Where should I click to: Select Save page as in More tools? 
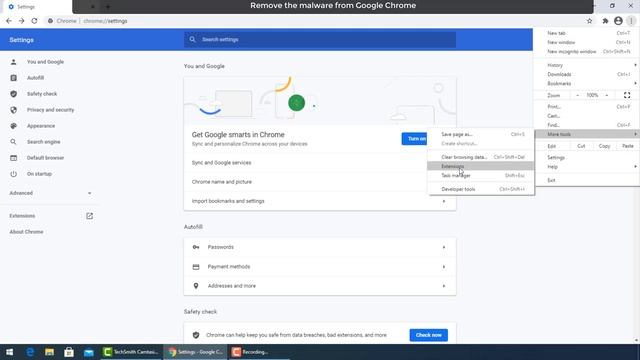pyautogui.click(x=481, y=134)
